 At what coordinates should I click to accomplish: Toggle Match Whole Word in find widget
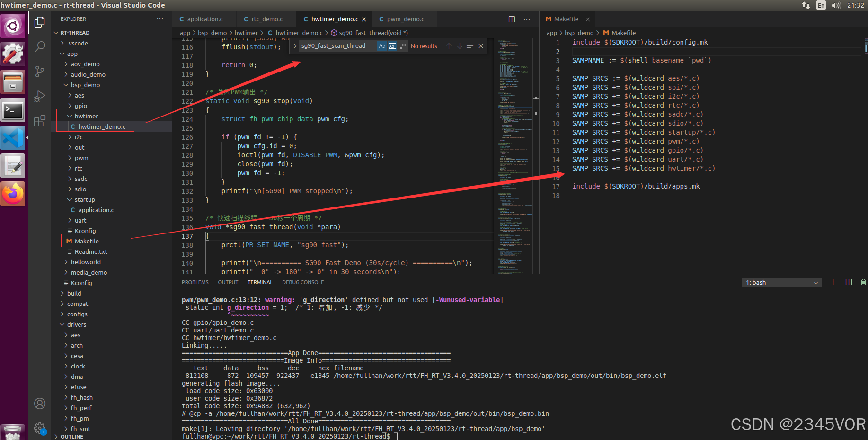392,46
